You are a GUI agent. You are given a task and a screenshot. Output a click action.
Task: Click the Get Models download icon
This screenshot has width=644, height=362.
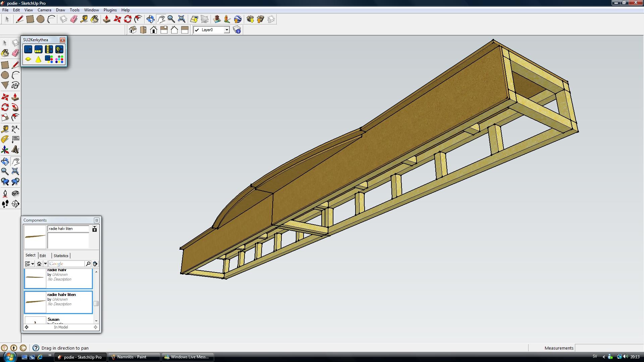click(x=250, y=19)
